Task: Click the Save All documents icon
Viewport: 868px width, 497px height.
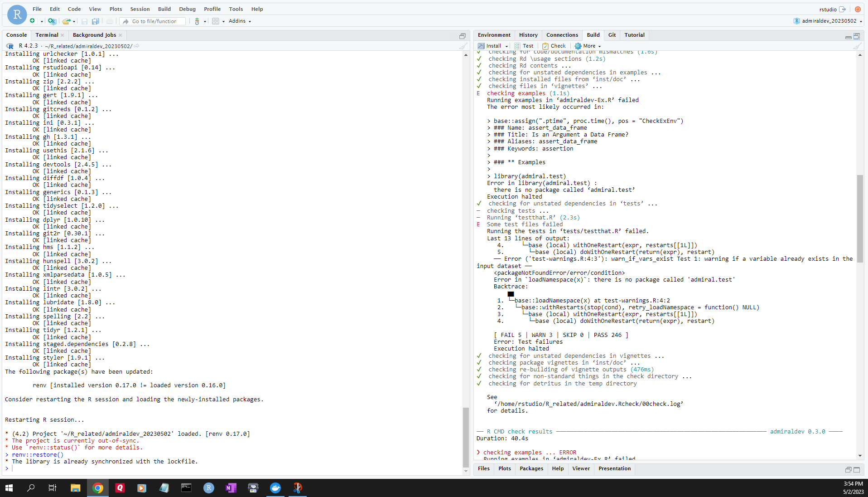Action: click(96, 21)
